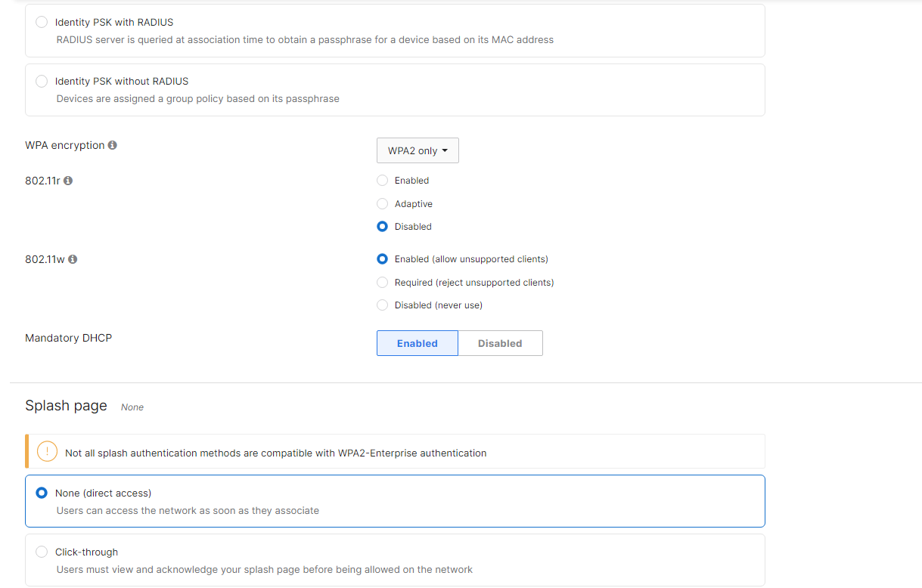This screenshot has height=588, width=922.
Task: Set Mandatory DHCP to Enabled
Action: (417, 342)
